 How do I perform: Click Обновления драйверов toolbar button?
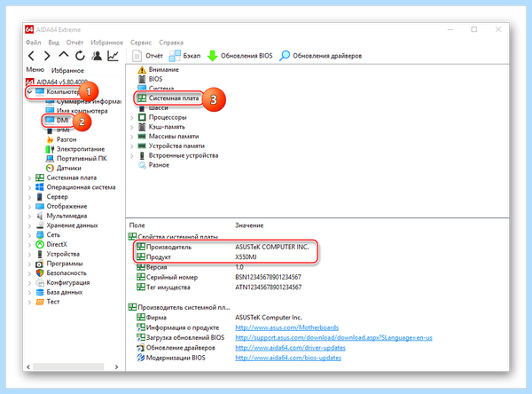(x=321, y=56)
